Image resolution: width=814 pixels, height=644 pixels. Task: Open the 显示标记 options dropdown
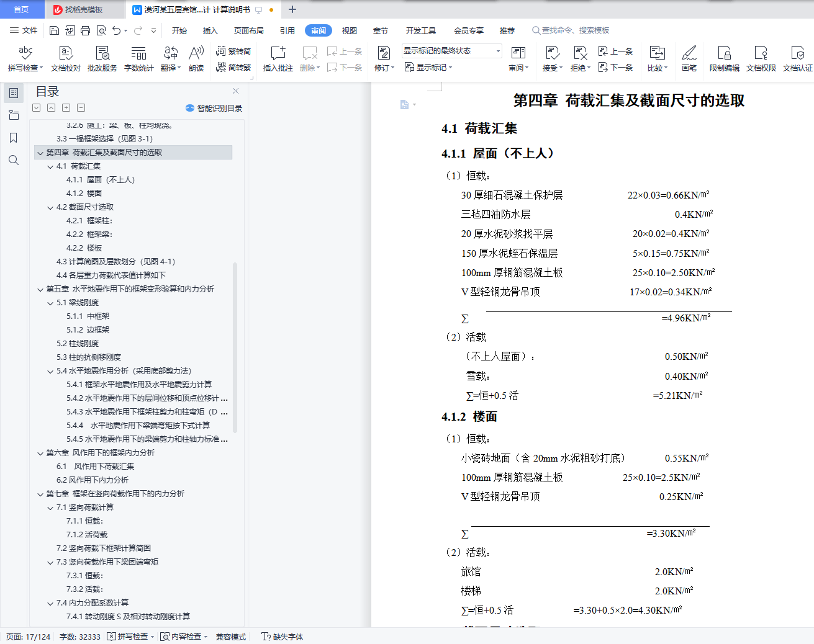[x=428, y=67]
